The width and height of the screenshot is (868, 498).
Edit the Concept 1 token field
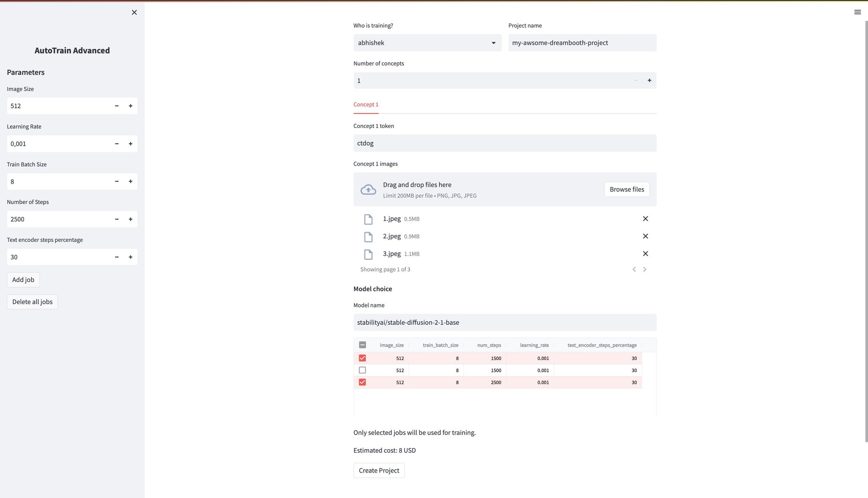[x=505, y=143]
